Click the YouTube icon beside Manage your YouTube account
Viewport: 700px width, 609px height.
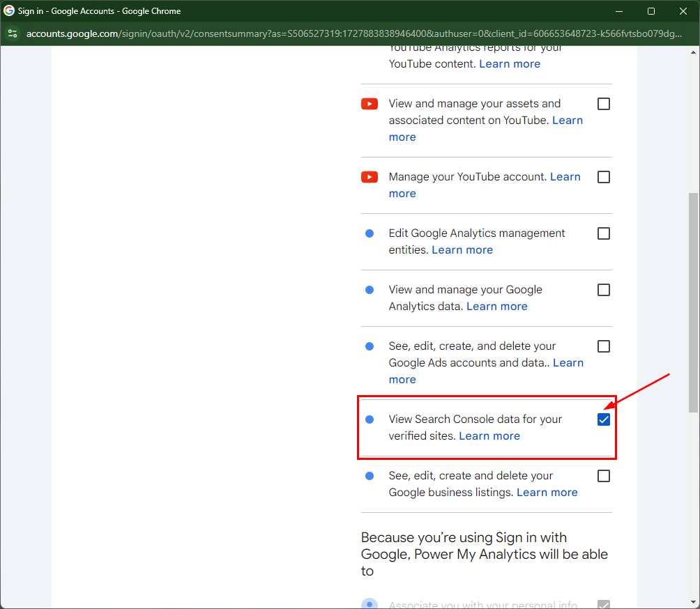click(370, 177)
